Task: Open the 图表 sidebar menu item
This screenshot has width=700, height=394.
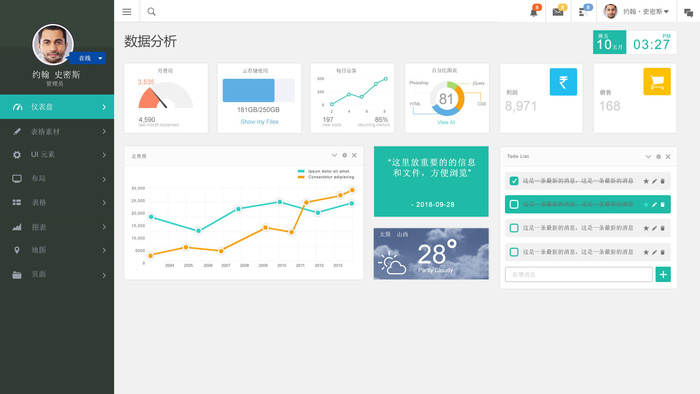Action: [57, 227]
